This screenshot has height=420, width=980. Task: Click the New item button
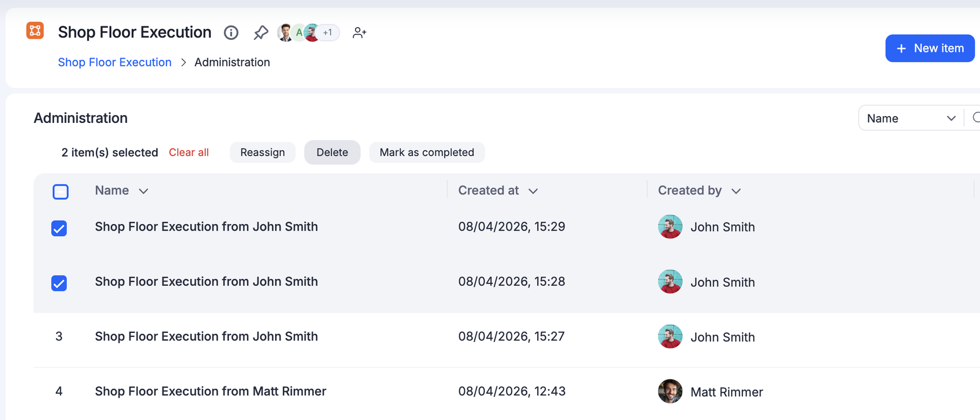[929, 48]
